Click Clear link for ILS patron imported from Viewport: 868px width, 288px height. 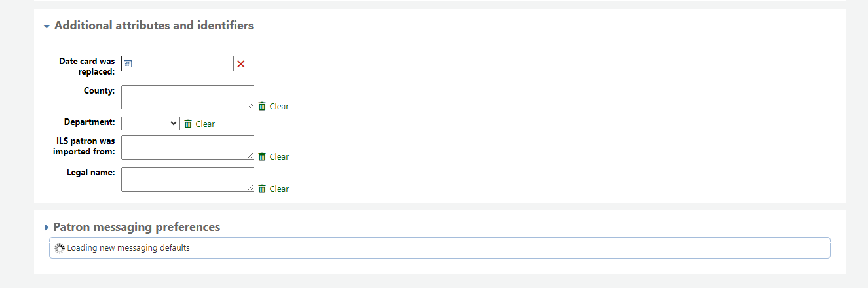[x=279, y=156]
